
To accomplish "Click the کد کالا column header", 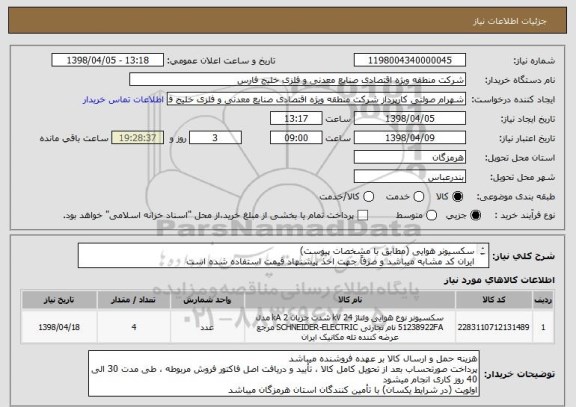I will point(494,300).
